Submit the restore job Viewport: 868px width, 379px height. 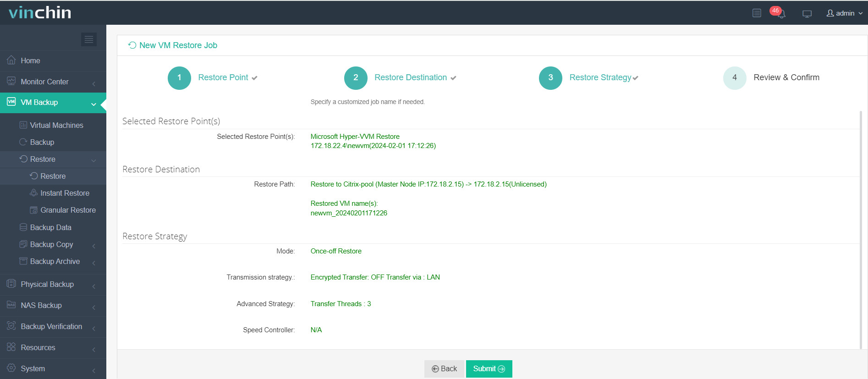pyautogui.click(x=489, y=369)
